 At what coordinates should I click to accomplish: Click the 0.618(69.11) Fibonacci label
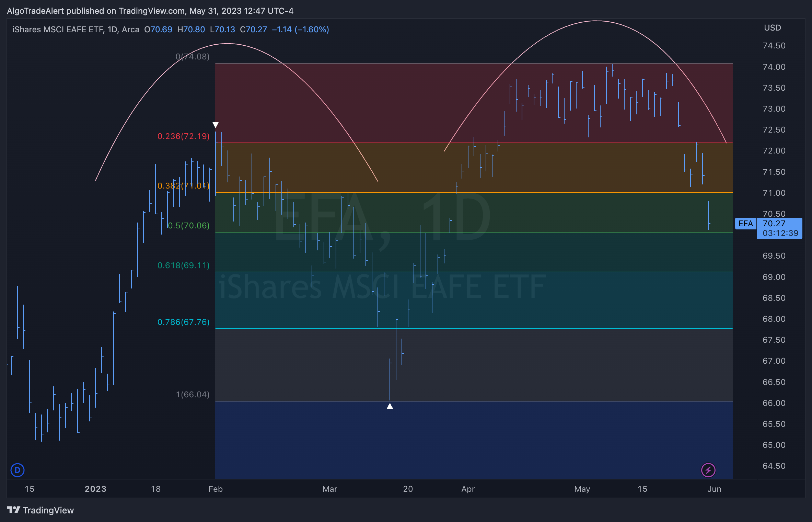click(184, 265)
